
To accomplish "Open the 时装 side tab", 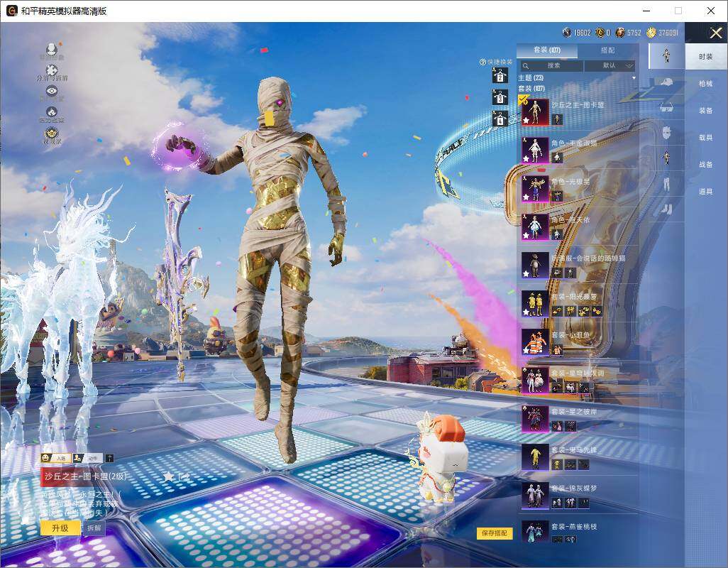I will [x=706, y=57].
